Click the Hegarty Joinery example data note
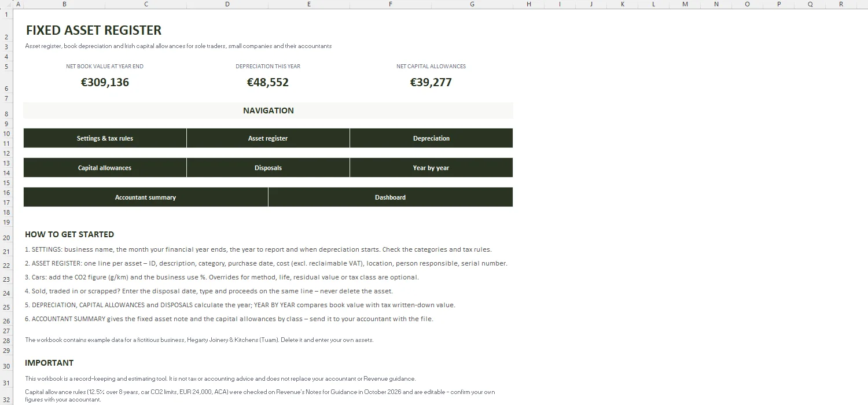Viewport: 868px width, 405px height. click(199, 340)
